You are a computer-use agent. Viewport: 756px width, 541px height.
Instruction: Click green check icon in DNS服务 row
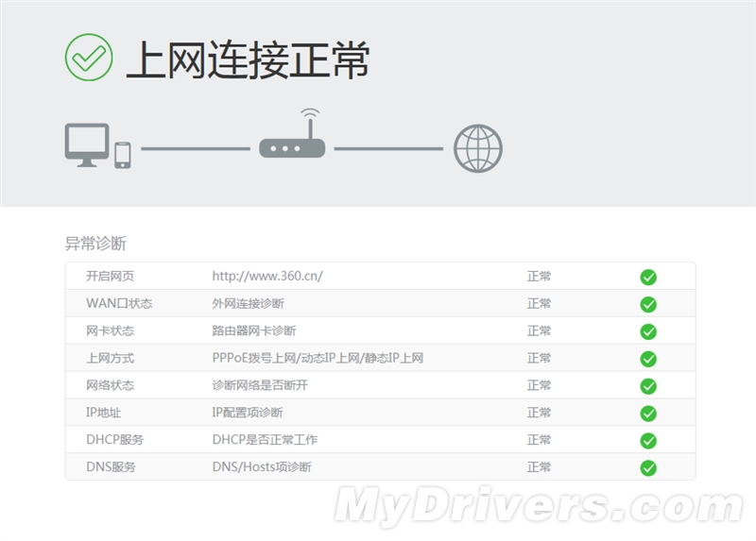click(648, 467)
